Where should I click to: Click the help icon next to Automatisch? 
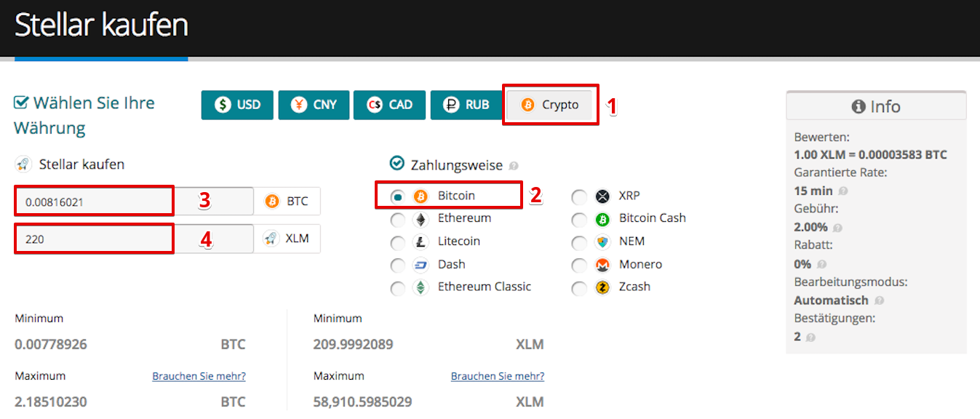[x=880, y=300]
